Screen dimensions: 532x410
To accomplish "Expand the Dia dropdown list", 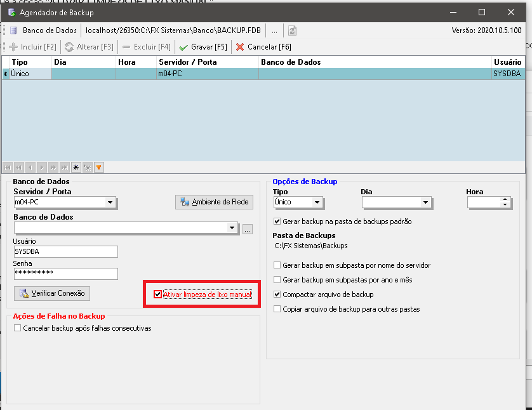I will pyautogui.click(x=425, y=202).
